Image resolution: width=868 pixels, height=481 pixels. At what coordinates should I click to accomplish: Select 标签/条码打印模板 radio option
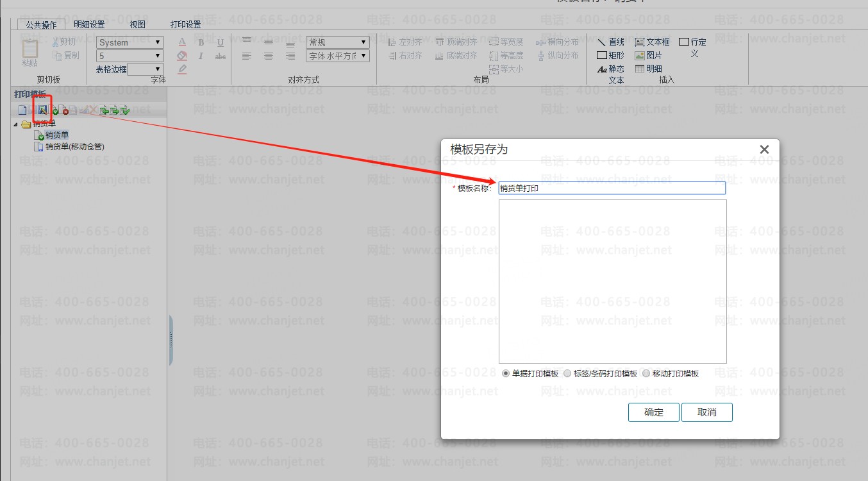coord(567,373)
